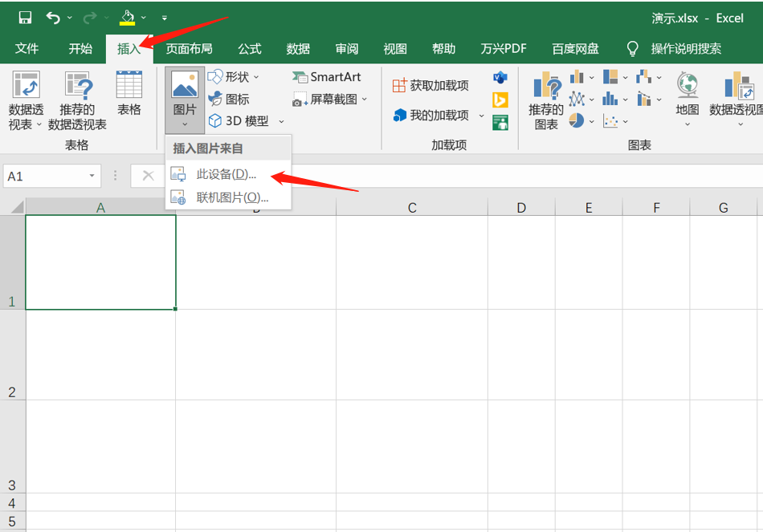This screenshot has height=532, width=763.
Task: Insert SmartArt graphic
Action: (x=327, y=77)
